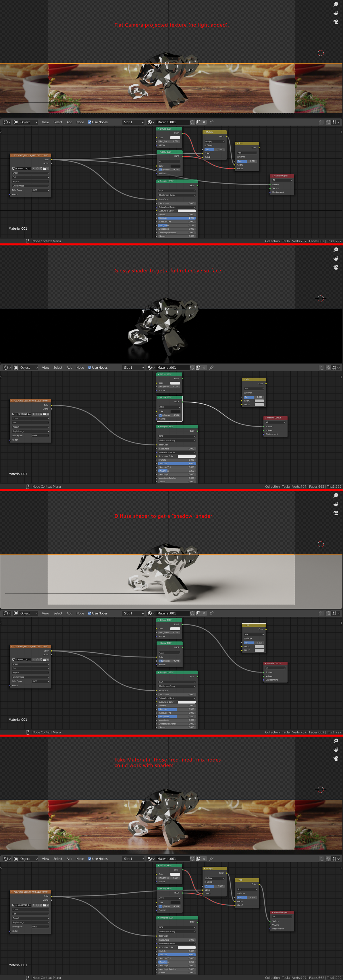Image resolution: width=343 pixels, height=980 pixels.
Task: Click the Glossy BSDF node header in 'Diffuse shader' editor
Action: (x=169, y=643)
